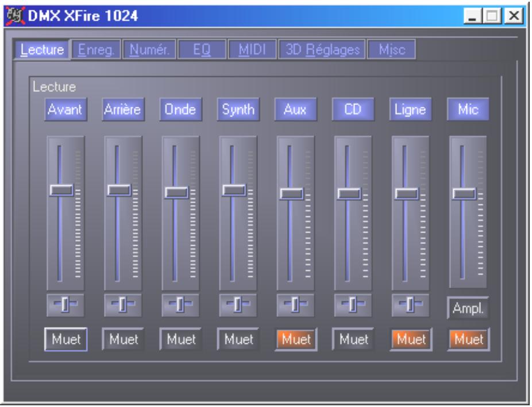Click the CD balance slider
Screen dimensions: 532x407
[x=353, y=304]
